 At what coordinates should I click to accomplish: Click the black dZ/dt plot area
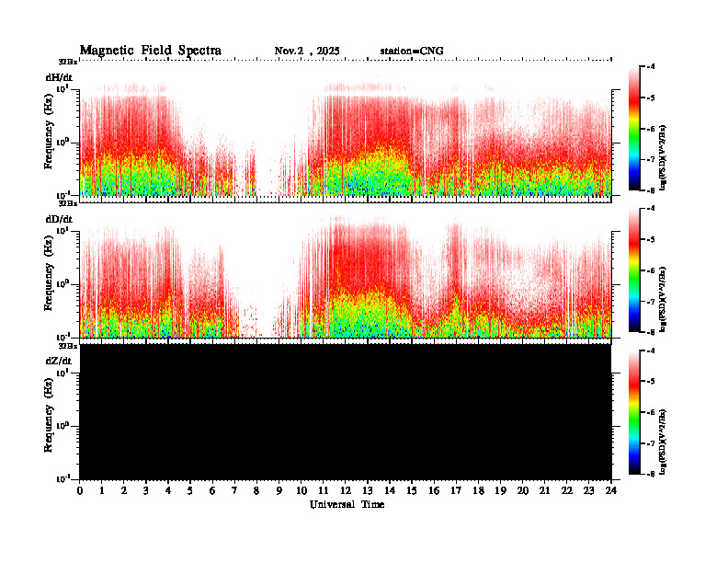click(x=346, y=411)
